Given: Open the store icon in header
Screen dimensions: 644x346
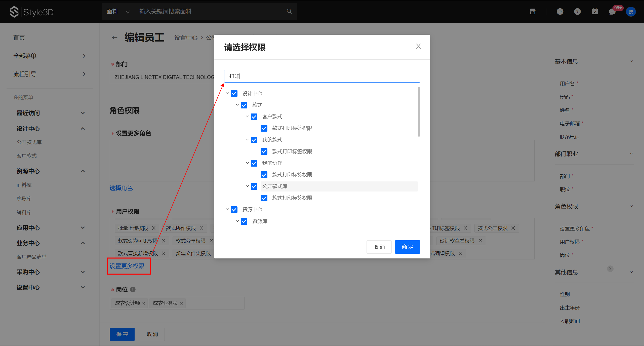Looking at the screenshot, I should click(x=533, y=12).
